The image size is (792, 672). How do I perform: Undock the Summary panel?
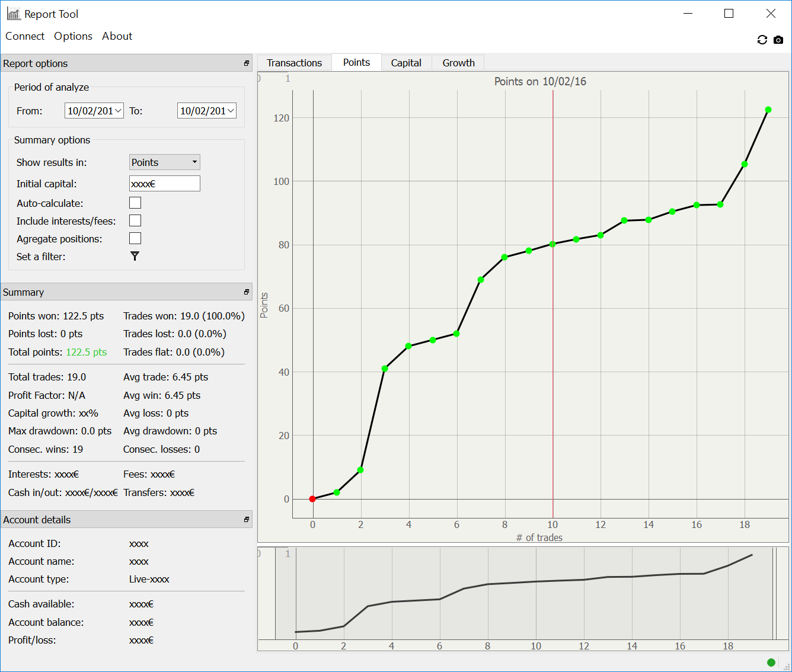(247, 292)
